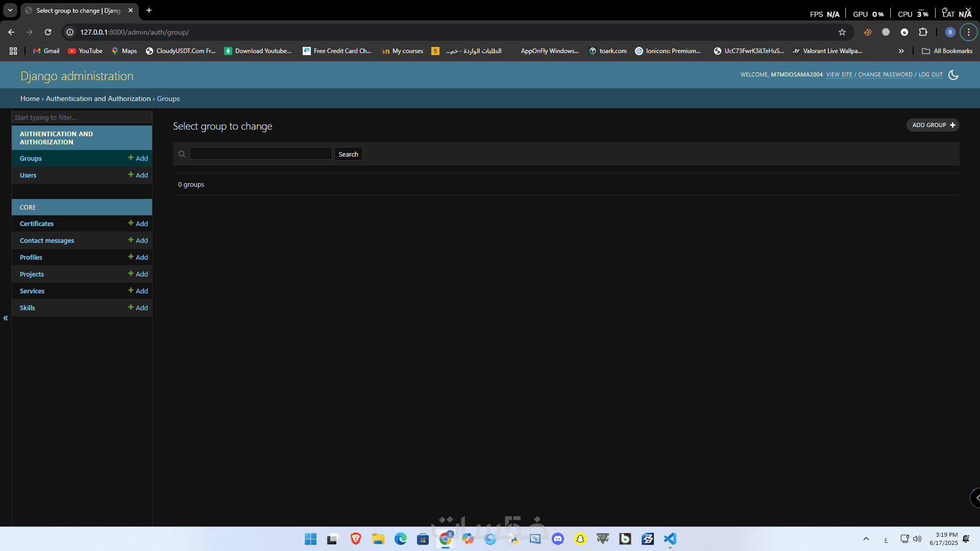Screen dimensions: 980x551
Task: Open the Projects model in sidebar
Action: 32,274
